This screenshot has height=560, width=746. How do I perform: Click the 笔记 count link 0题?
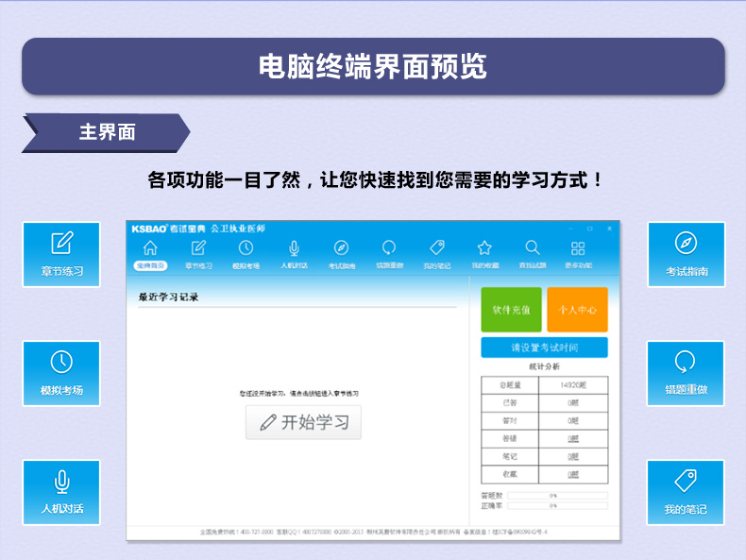click(573, 456)
